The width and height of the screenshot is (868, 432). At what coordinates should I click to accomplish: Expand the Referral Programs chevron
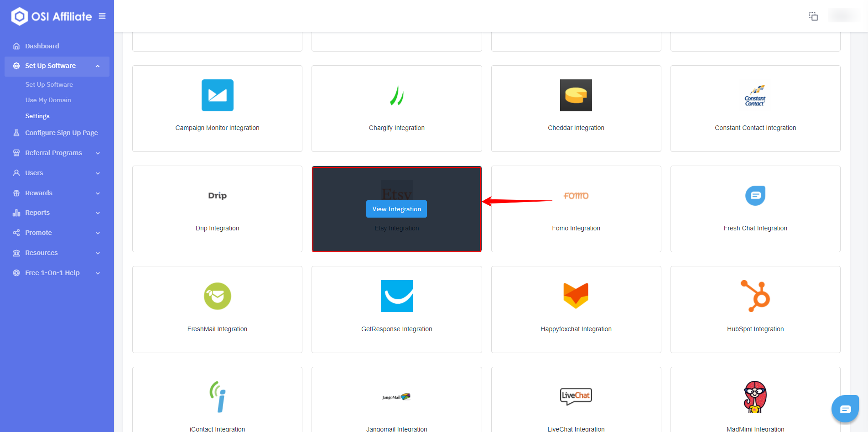click(98, 153)
